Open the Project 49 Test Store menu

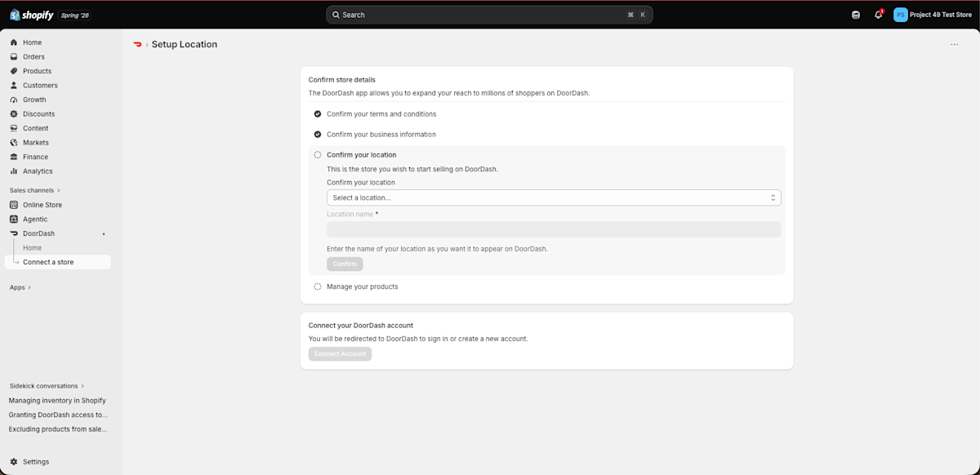click(933, 15)
